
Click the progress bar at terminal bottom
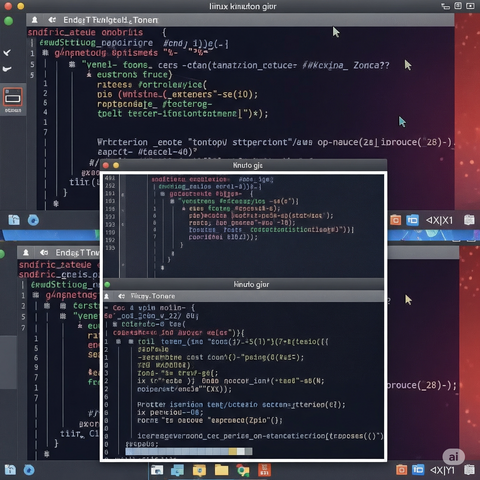(x=189, y=451)
